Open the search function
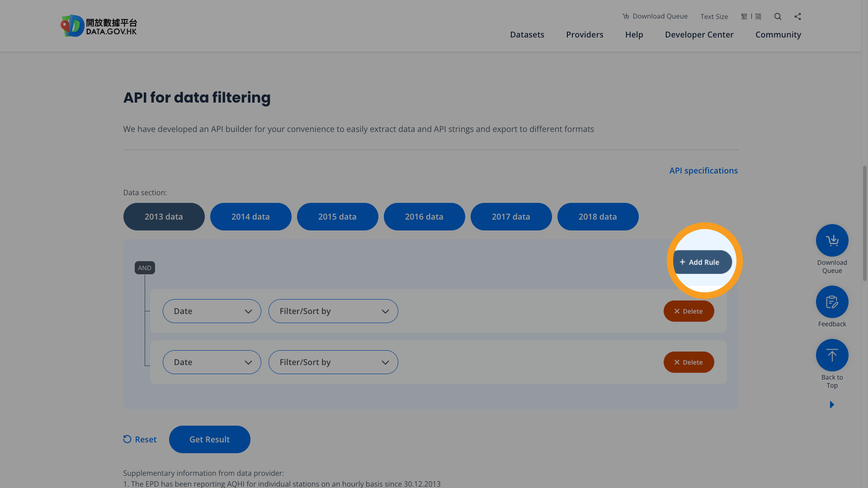 (x=778, y=16)
